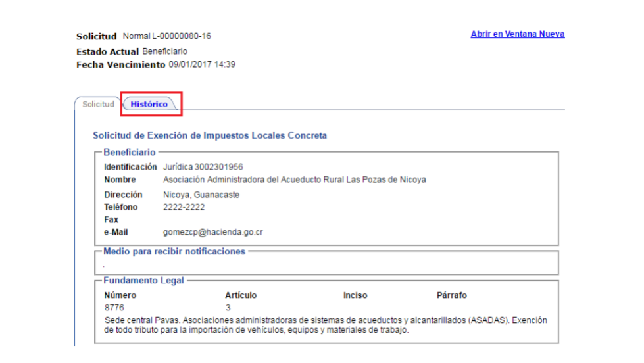644x363 pixels.
Task: Click the identification number Jurídica 3002301956
Action: (203, 167)
